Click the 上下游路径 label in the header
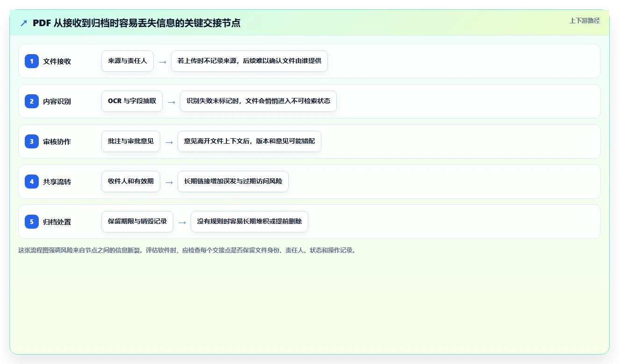This screenshot has height=364, width=619. click(x=584, y=21)
